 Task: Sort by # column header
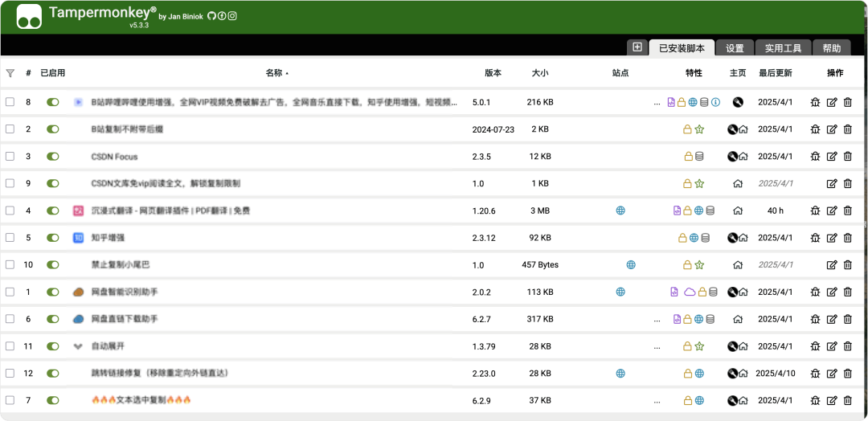tap(28, 73)
